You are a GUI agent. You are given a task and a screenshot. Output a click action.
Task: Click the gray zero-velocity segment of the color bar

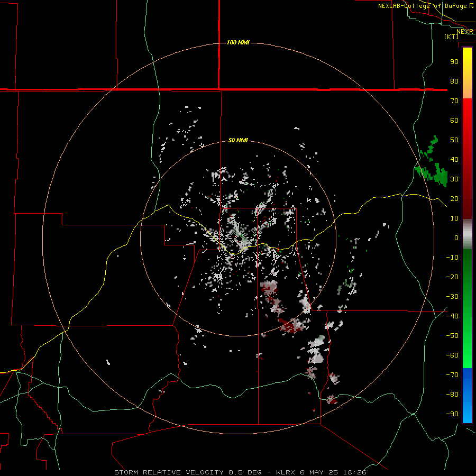coord(467,234)
